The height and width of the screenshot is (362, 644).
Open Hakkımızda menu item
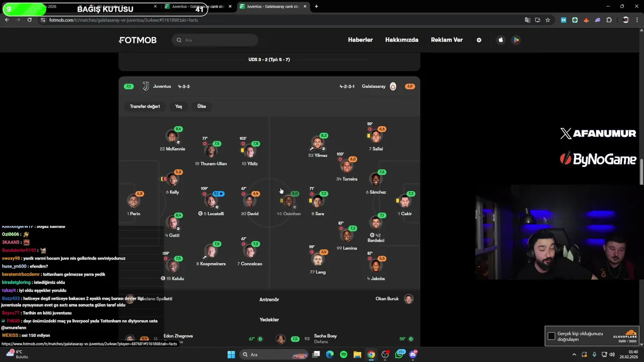click(x=401, y=40)
